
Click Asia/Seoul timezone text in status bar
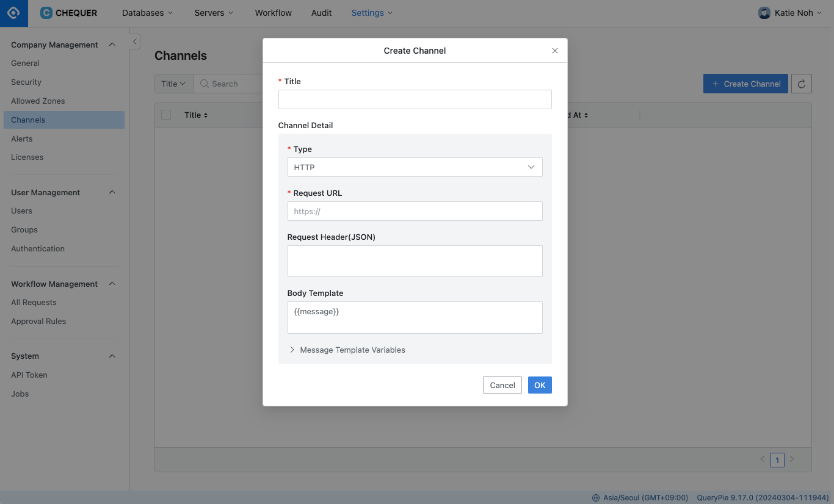(645, 498)
